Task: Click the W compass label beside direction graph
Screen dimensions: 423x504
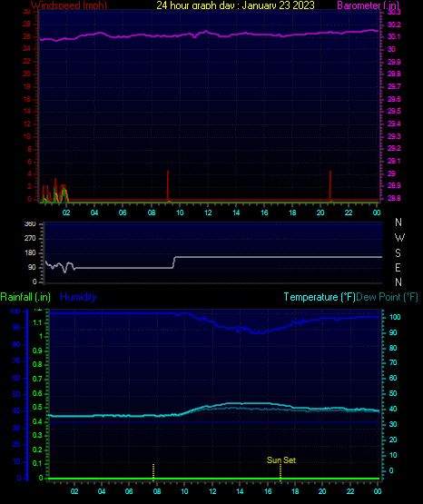Action: pyautogui.click(x=399, y=238)
